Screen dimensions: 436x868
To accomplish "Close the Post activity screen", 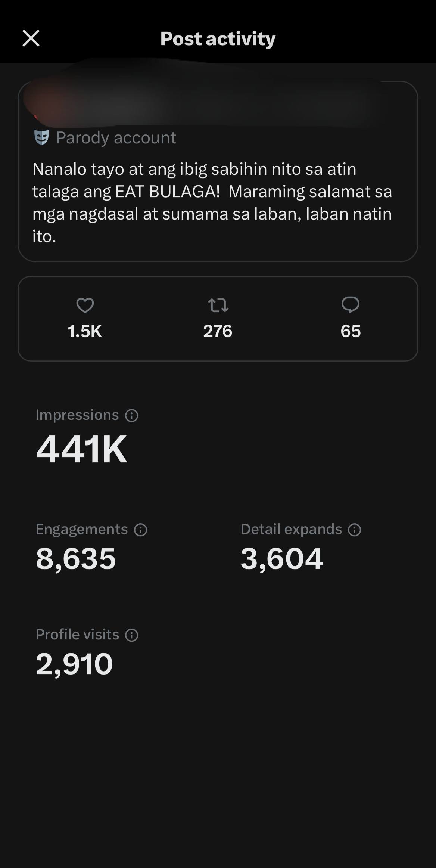I will 31,38.
